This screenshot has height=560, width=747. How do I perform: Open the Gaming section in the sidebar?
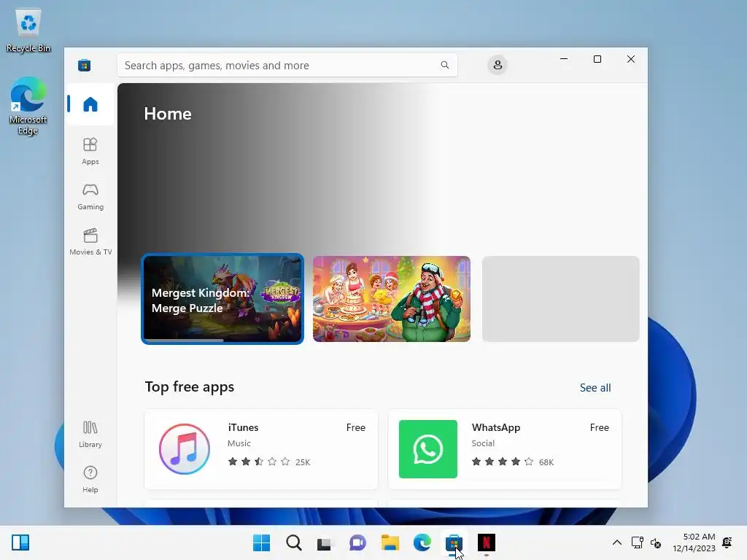point(90,196)
